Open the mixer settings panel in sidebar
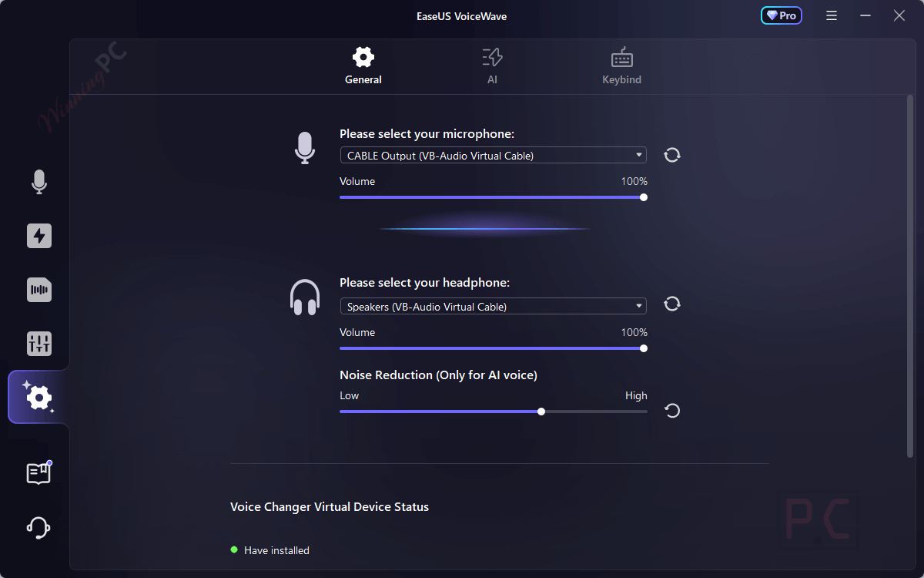The image size is (924, 578). pos(38,344)
